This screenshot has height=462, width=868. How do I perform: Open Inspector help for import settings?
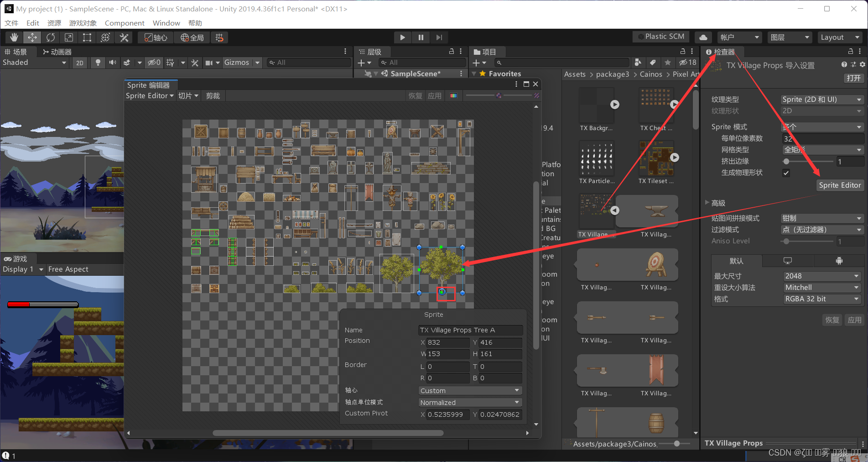[x=844, y=65]
